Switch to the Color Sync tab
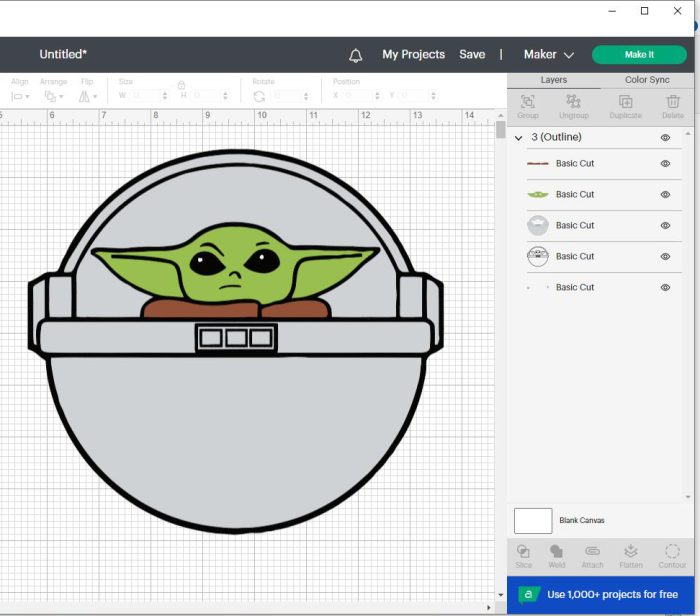The image size is (700, 616). 647,80
